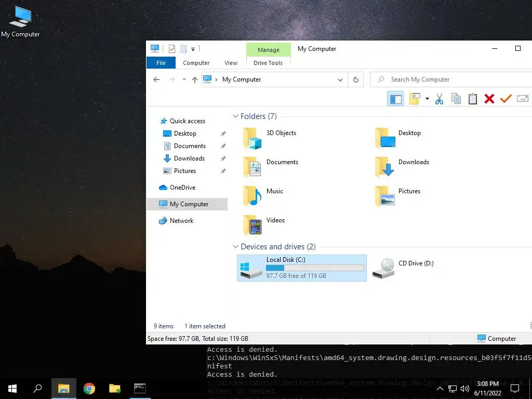Open the Drive Tools tab
532x399 pixels.
coord(268,63)
